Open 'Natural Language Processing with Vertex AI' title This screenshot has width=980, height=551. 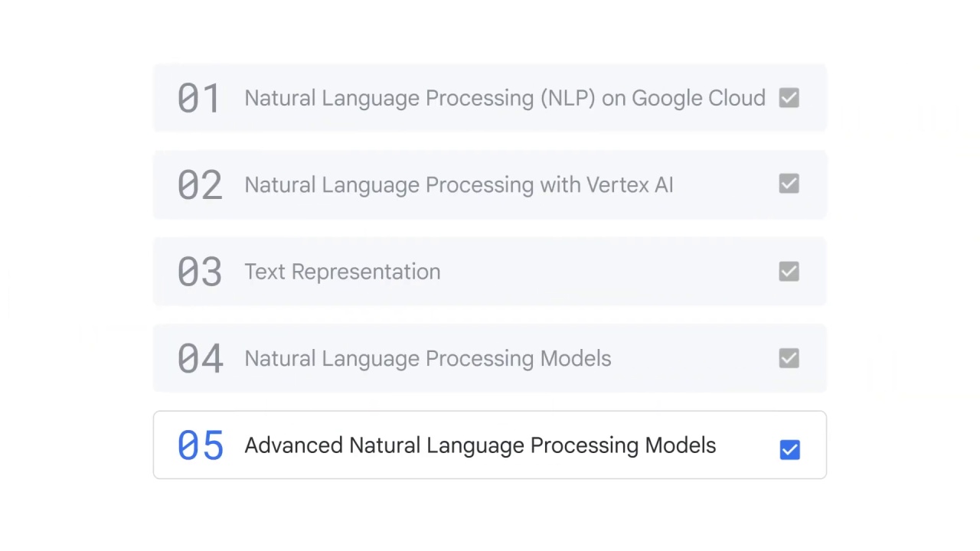click(x=459, y=185)
